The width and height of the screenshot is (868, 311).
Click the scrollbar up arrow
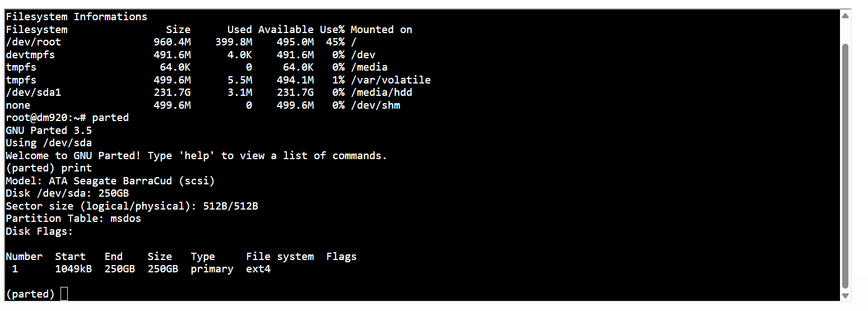coord(846,16)
